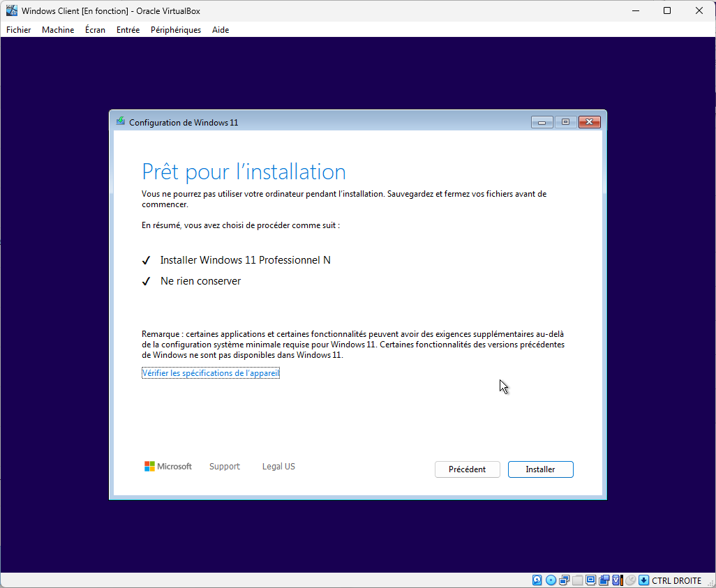Click the Installer button
The image size is (716, 588).
(540, 469)
